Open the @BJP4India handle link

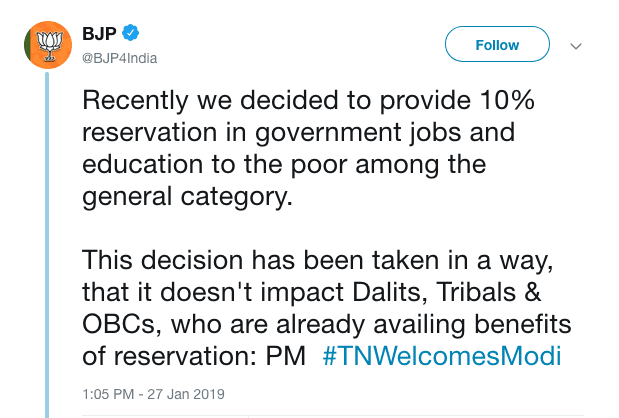click(119, 58)
